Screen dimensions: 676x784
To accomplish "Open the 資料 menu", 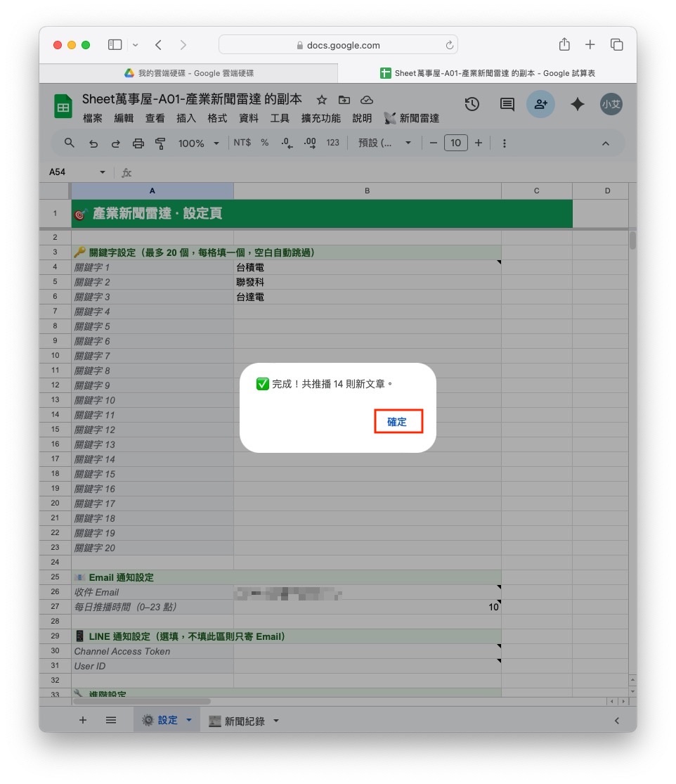I will (x=248, y=118).
